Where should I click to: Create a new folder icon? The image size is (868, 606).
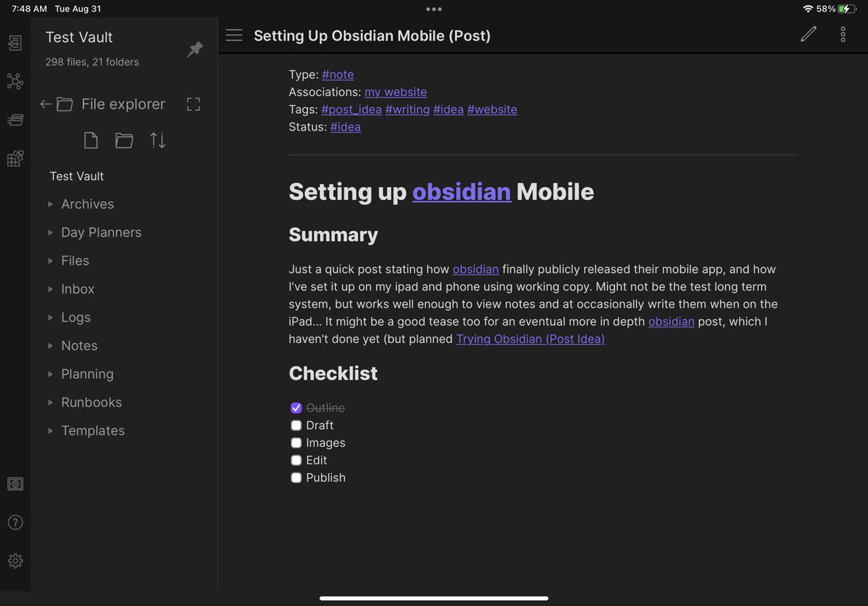(124, 140)
